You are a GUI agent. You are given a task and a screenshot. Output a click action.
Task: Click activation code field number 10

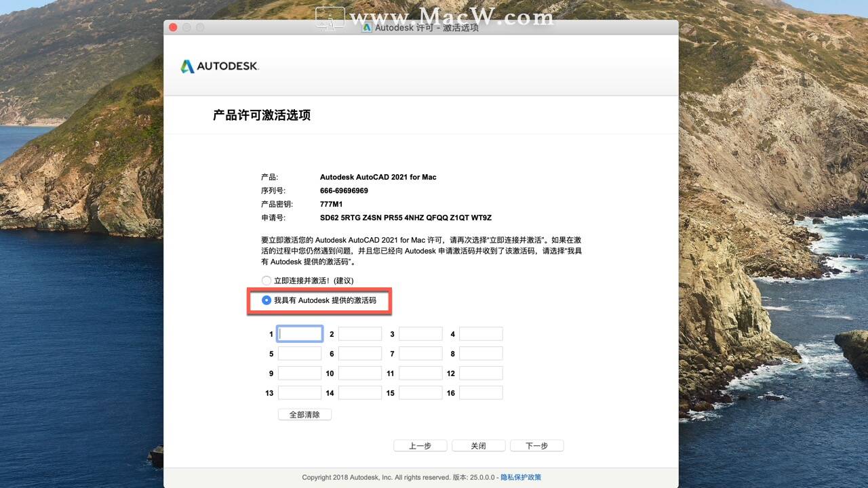(x=360, y=373)
